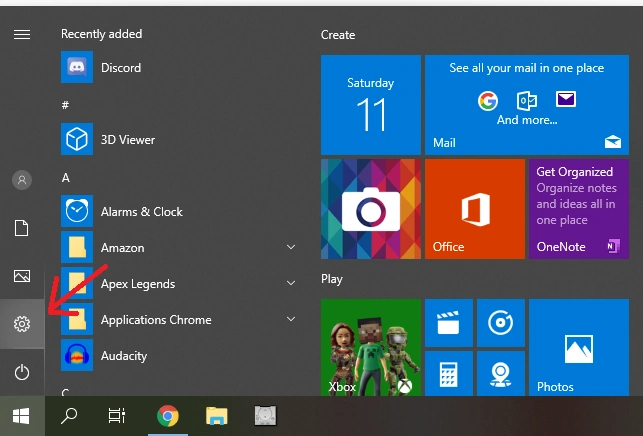643x436 pixels.
Task: Open Pictures from the Start sidebar
Action: pyautogui.click(x=22, y=276)
